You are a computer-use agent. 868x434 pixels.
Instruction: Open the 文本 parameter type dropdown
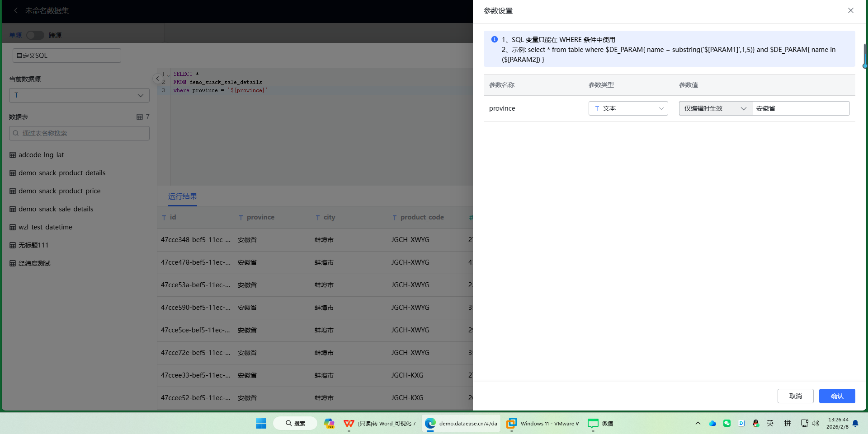point(628,108)
